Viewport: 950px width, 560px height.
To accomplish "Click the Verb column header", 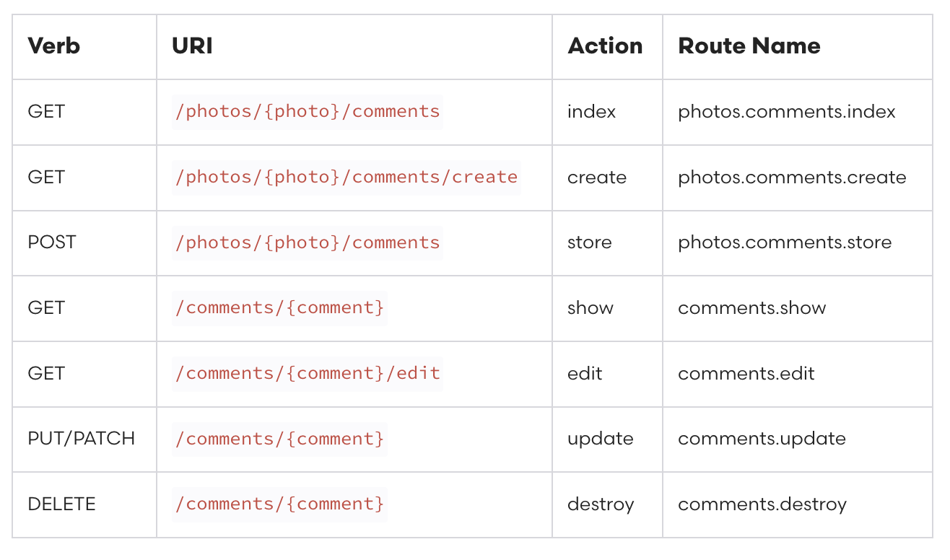I will coord(53,45).
